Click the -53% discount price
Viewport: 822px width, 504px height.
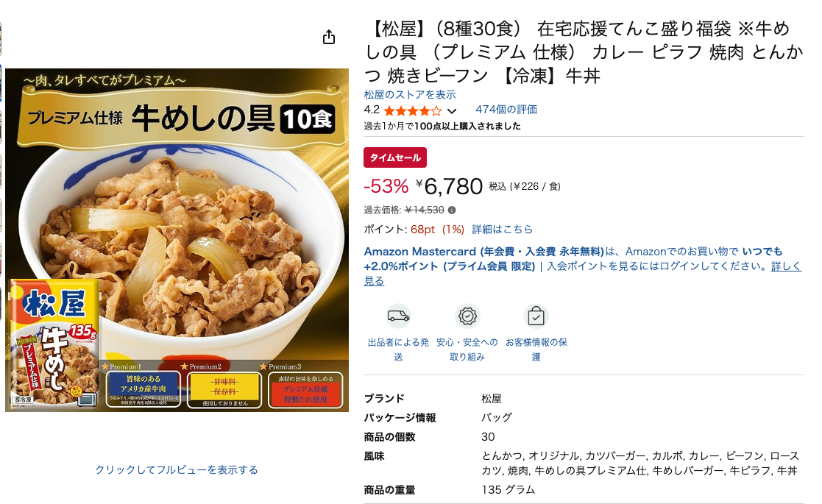point(386,186)
